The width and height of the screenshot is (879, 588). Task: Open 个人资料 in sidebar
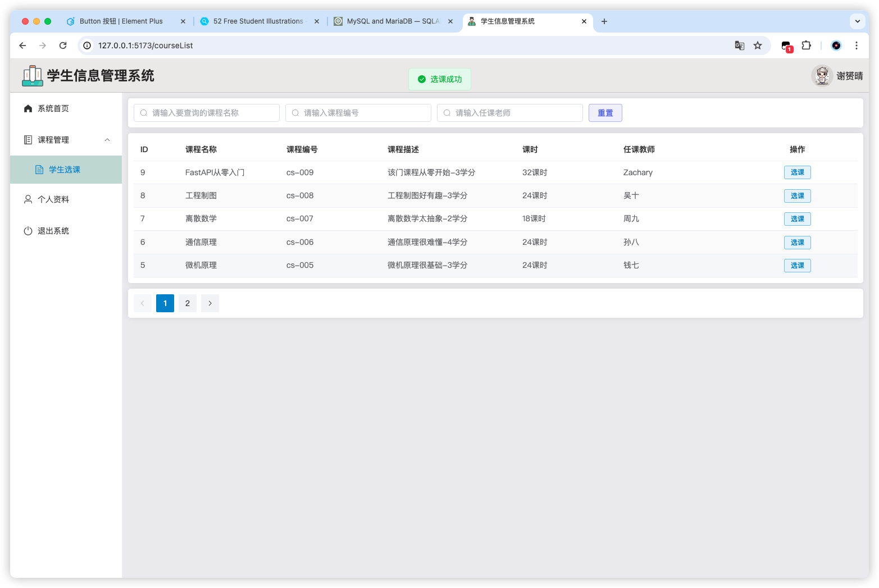66,199
